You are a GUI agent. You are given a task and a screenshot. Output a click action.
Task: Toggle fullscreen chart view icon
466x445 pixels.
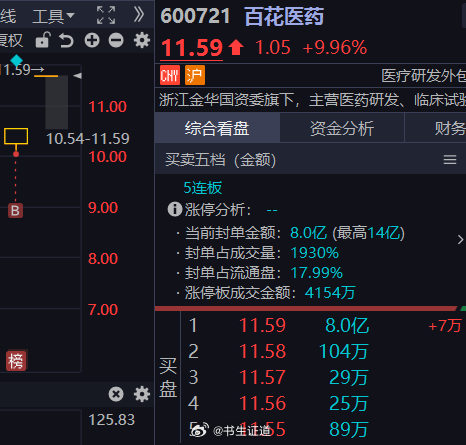pos(106,15)
